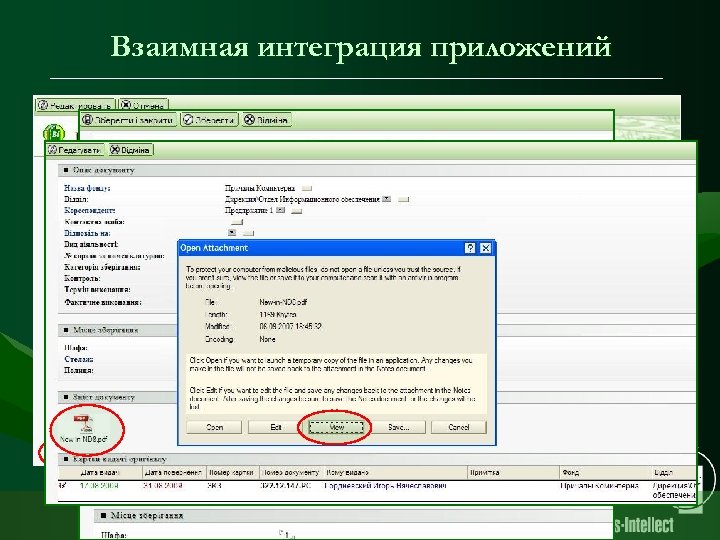The width and height of the screenshot is (720, 540).
Task: Click the Open button in Open Attachment dialog
Action: click(x=214, y=427)
